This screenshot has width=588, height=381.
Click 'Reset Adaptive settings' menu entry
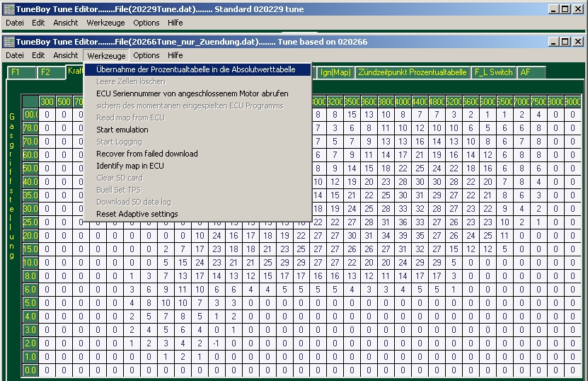coord(137,214)
